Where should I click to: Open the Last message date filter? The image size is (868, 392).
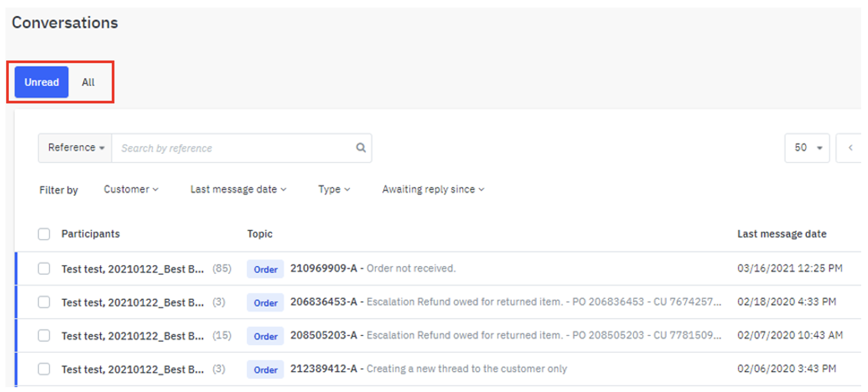(238, 189)
